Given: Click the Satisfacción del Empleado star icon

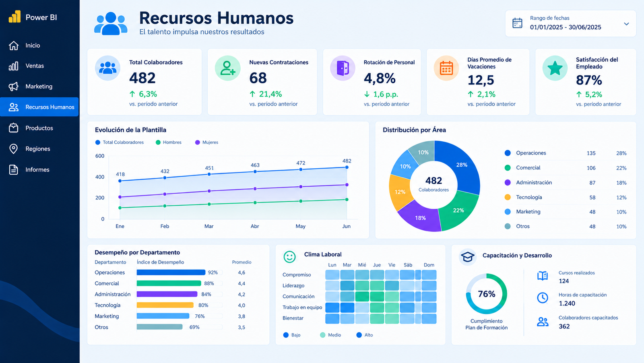Looking at the screenshot, I should (x=555, y=68).
